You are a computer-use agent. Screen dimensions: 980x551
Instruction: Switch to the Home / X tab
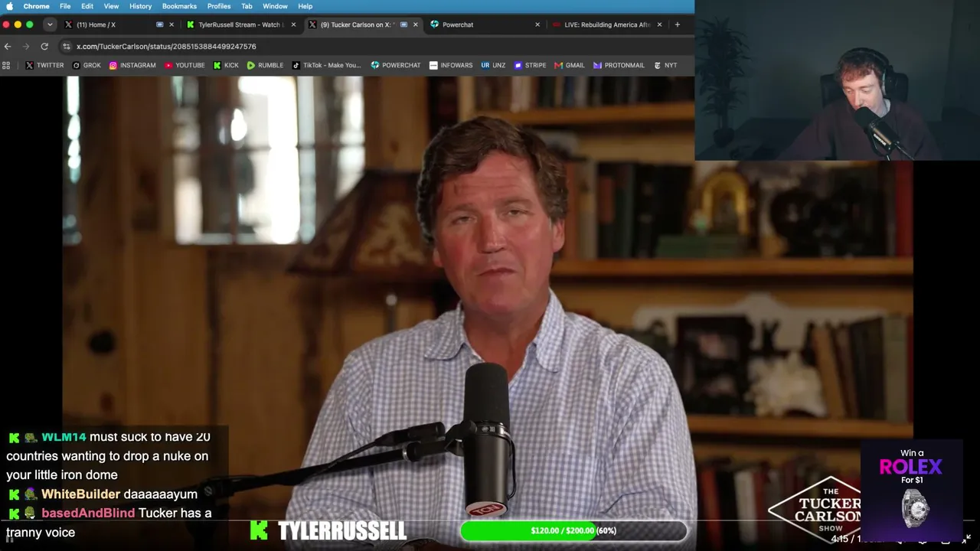(x=109, y=24)
